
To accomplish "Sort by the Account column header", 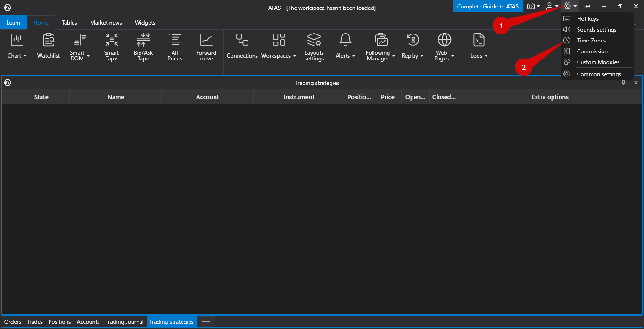I will (207, 97).
